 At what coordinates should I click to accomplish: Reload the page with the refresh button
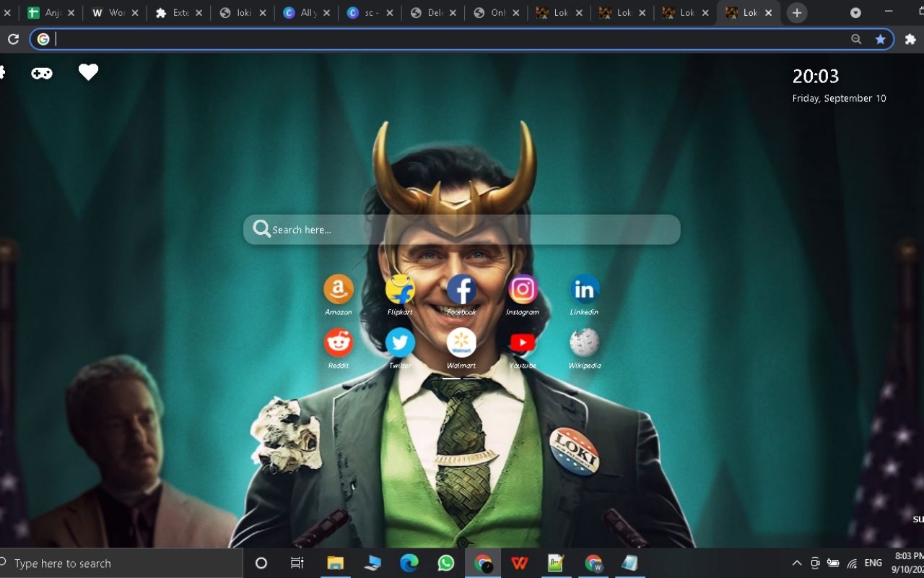[13, 39]
